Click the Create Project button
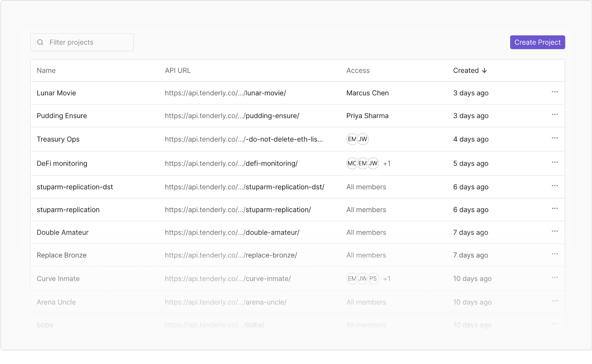 538,42
